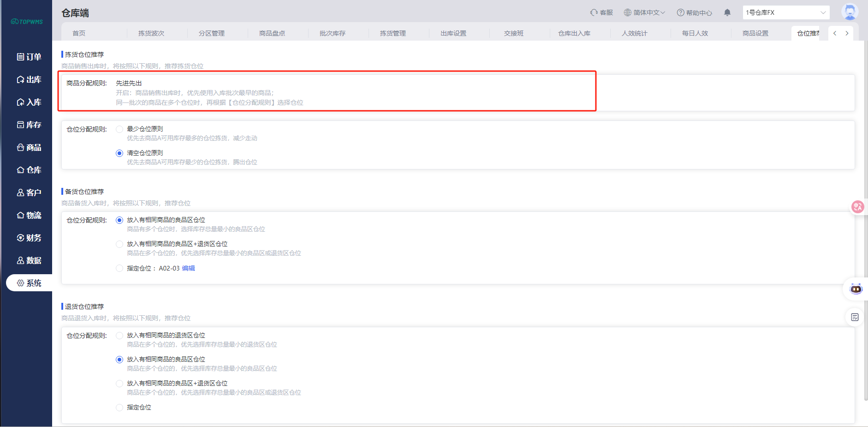Screen dimensions: 868x427
Task: Click the 客服 customer service headset icon
Action: tap(594, 12)
